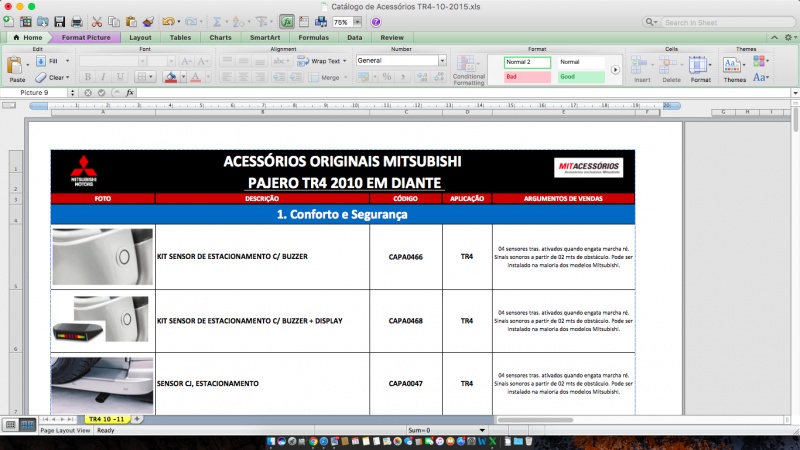Viewport: 800px width, 450px height.
Task: Open the SmartArt tab
Action: (x=265, y=37)
